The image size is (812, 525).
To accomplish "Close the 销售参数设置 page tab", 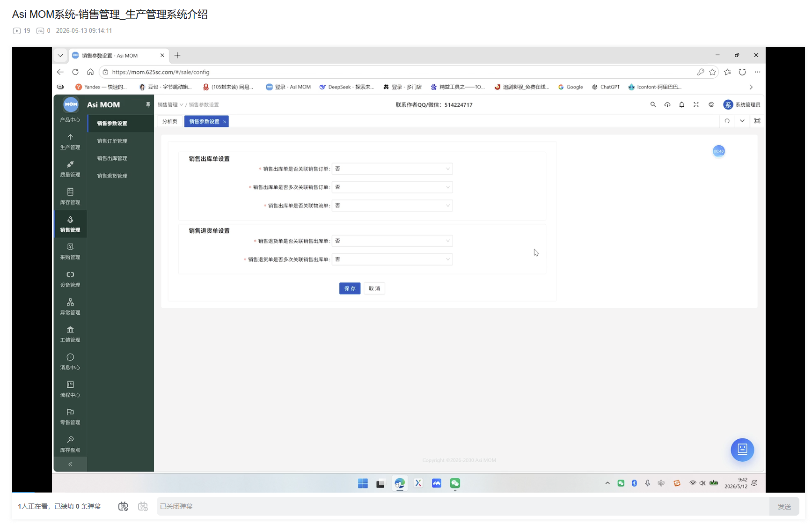I will (225, 122).
